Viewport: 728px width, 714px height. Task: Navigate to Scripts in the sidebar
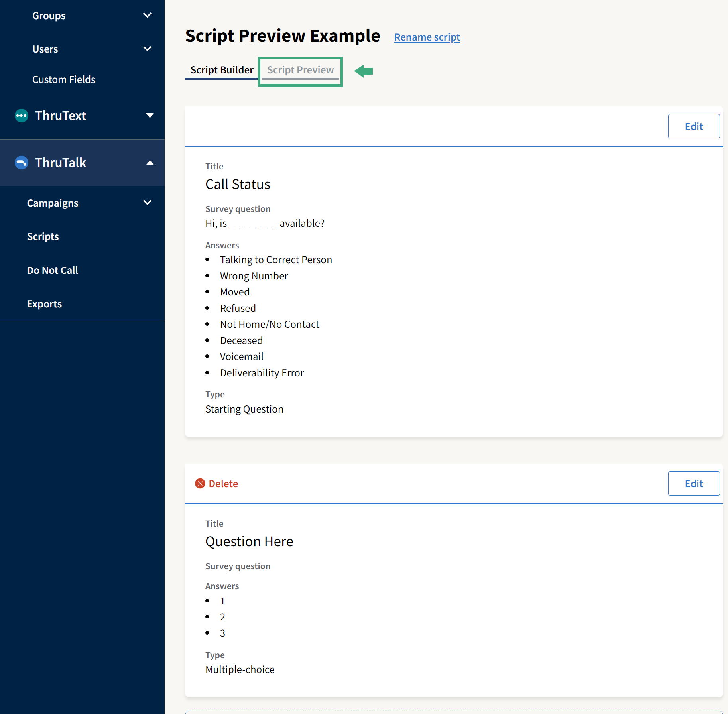pos(43,236)
